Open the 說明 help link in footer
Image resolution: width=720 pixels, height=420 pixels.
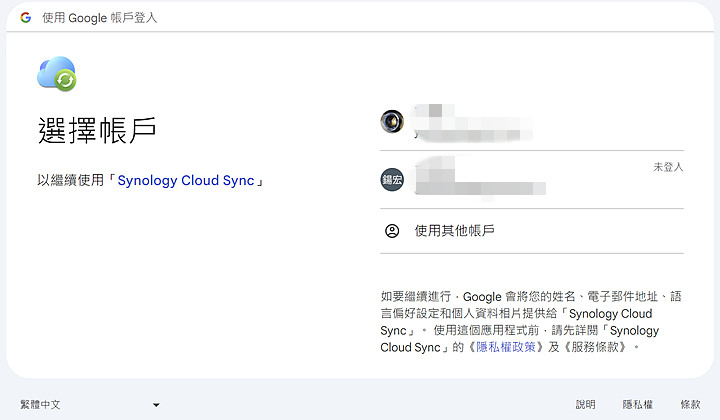click(x=585, y=404)
